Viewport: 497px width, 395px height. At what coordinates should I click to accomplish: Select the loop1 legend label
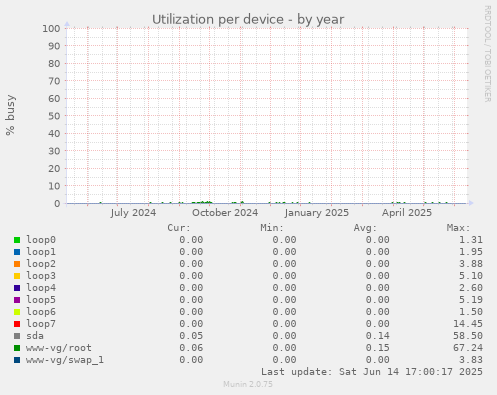[41, 252]
